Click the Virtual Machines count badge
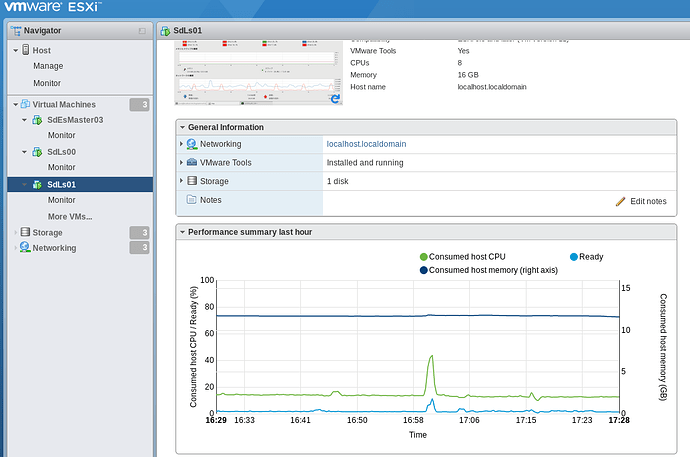 (139, 105)
